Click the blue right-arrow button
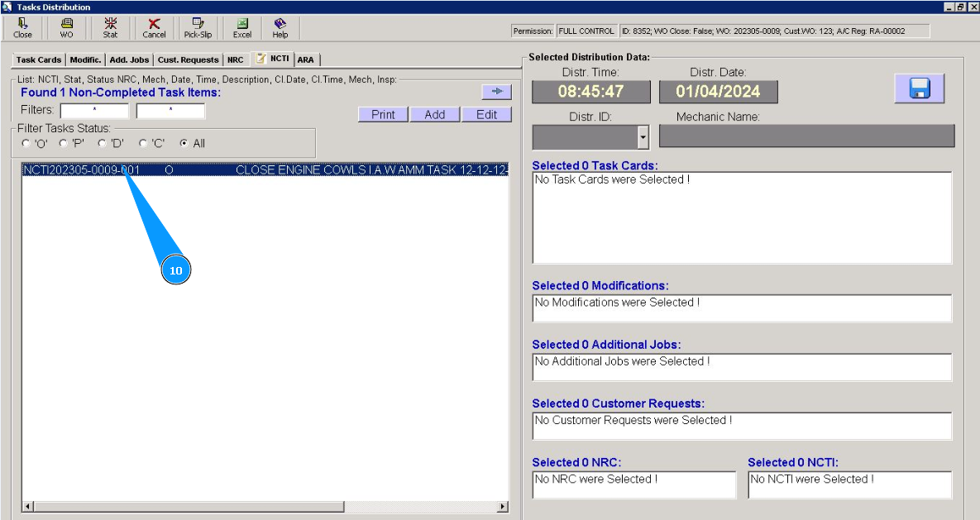The width and height of the screenshot is (980, 520). (497, 91)
